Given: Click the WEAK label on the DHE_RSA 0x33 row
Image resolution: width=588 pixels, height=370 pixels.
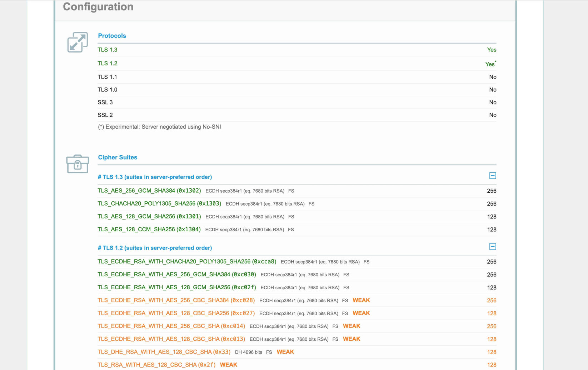Looking at the screenshot, I should 285,352.
